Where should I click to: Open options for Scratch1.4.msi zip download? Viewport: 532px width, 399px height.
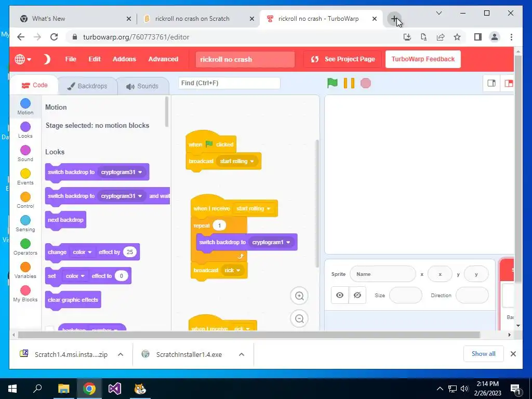(121, 354)
